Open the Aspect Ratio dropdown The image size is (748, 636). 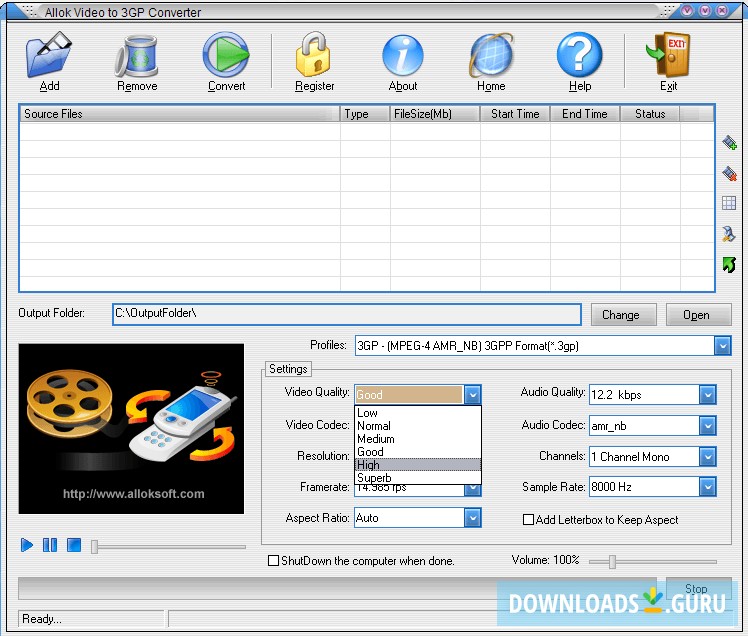pos(472,518)
